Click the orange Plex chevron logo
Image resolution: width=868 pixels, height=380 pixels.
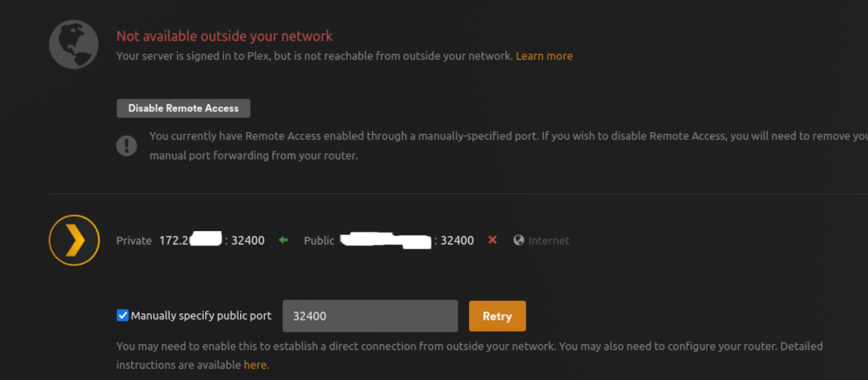pos(74,240)
